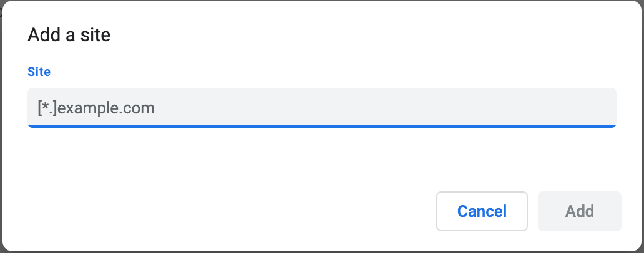Click the Add a site dialog title
The image size is (644, 253).
(x=69, y=35)
